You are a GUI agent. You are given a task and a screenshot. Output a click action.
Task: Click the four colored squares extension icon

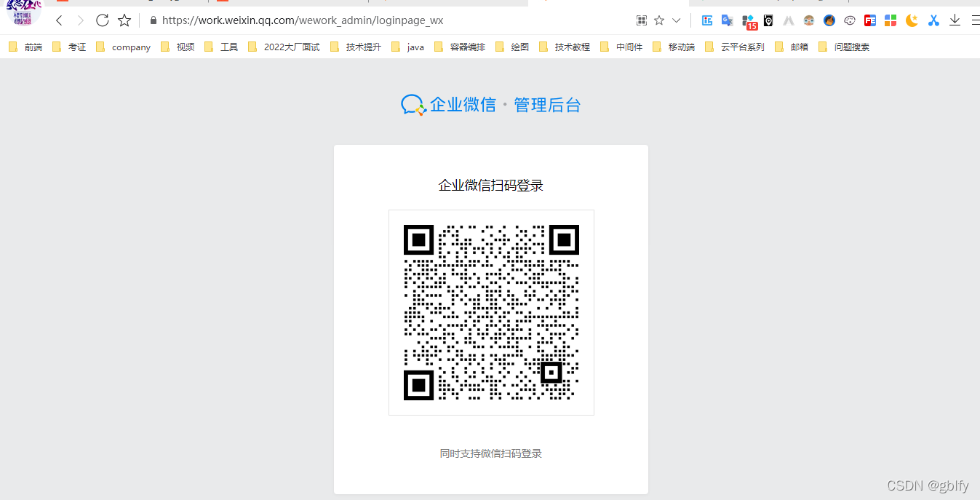pos(891,20)
